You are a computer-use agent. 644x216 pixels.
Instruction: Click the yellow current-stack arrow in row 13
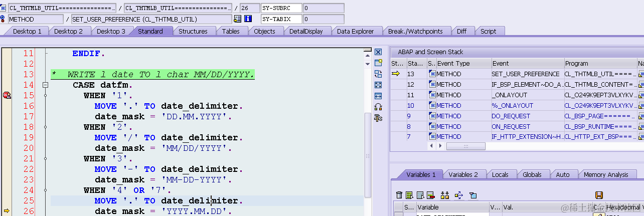pos(396,74)
